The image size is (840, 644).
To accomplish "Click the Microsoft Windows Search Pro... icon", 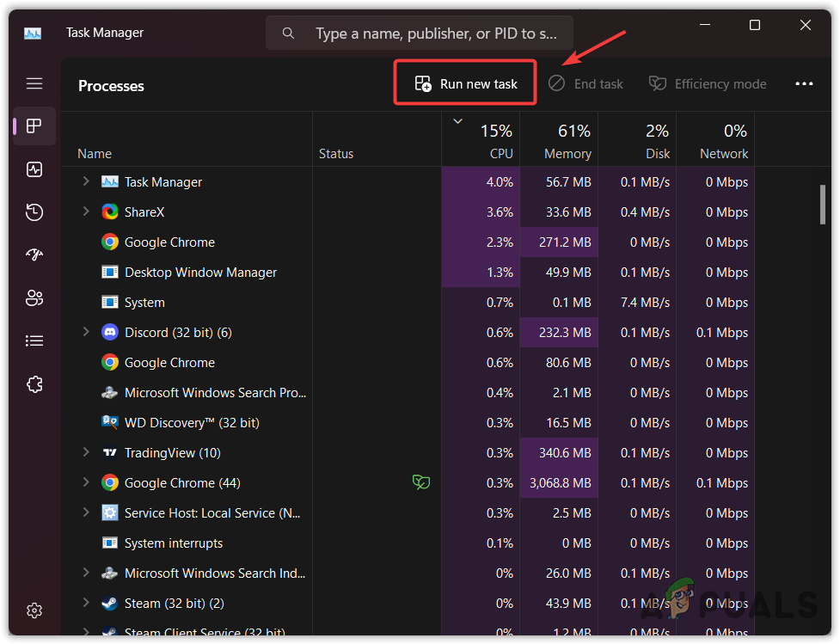I will pos(110,393).
